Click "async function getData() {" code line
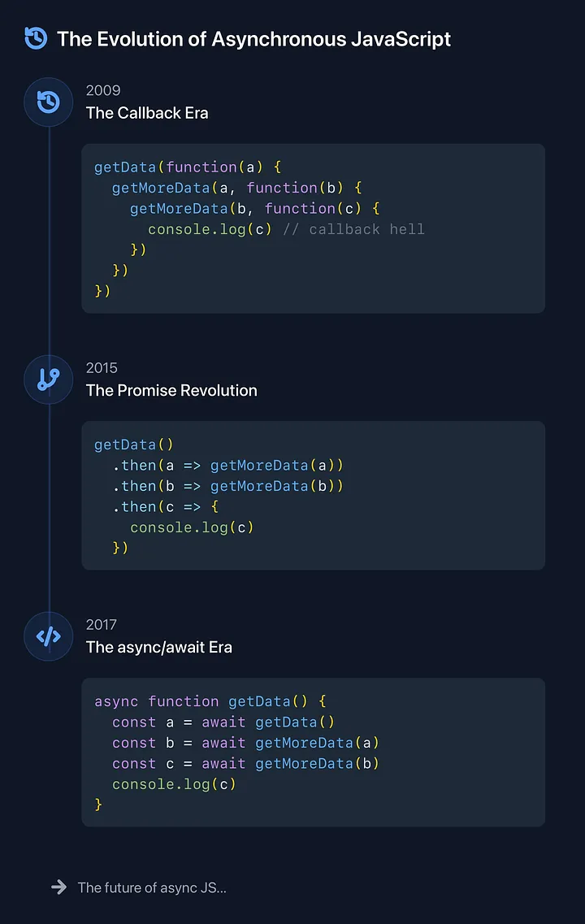The height and width of the screenshot is (924, 585). pyautogui.click(x=210, y=701)
